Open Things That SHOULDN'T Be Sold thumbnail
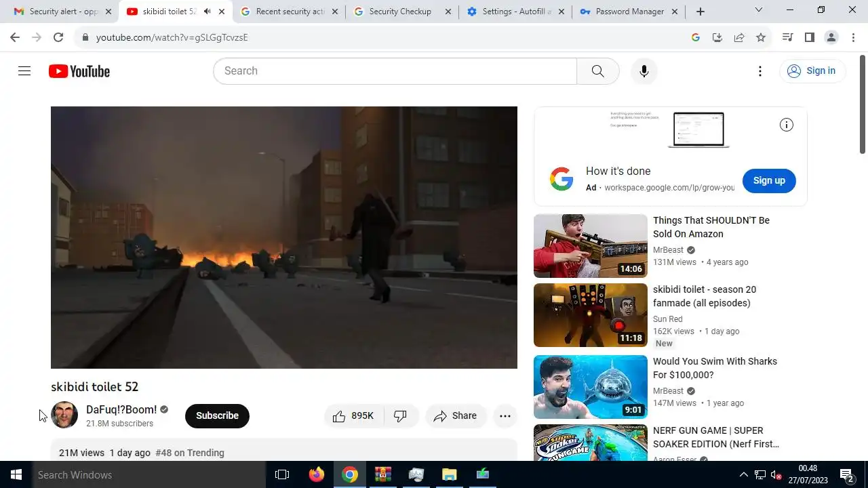Viewport: 868px width, 488px height. coord(591,246)
